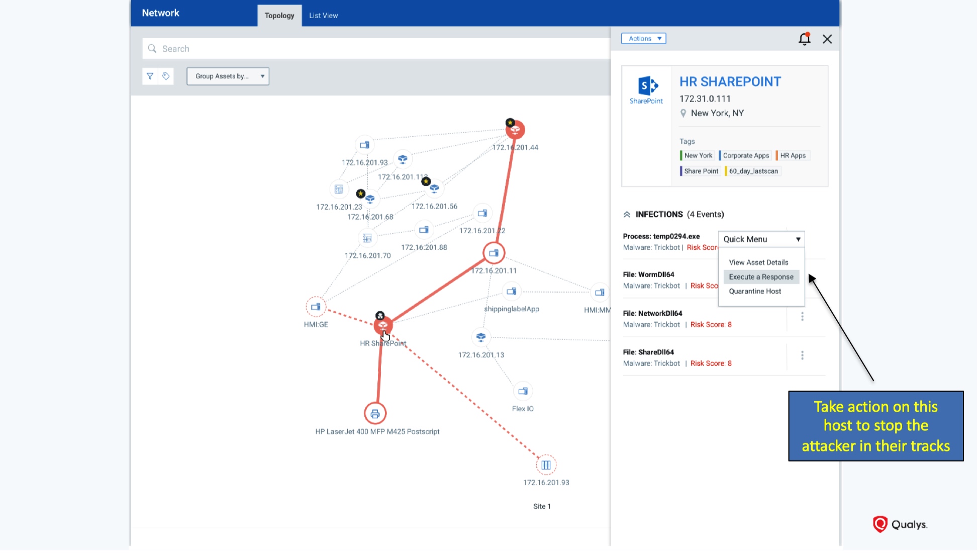Image resolution: width=980 pixels, height=553 pixels.
Task: Click File: WormDll64 infection entry
Action: click(648, 274)
